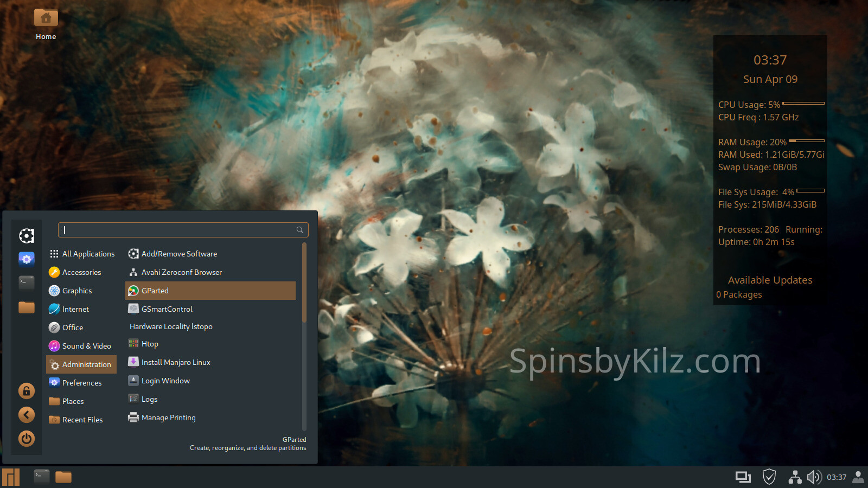Open the Home desktop folder icon

tap(46, 19)
